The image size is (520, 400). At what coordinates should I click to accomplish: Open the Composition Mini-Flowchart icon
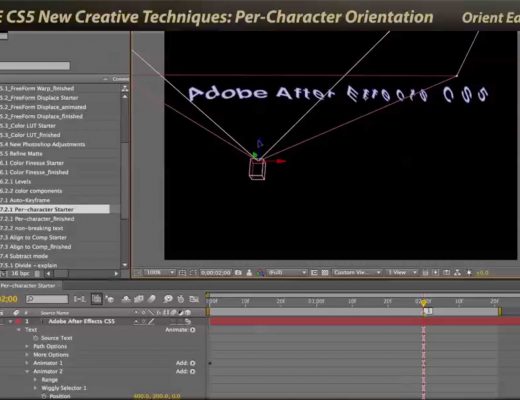[x=79, y=299]
